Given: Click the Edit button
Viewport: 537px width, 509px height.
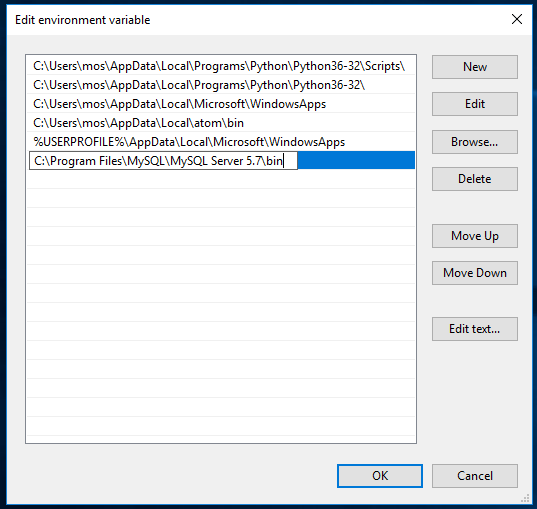Looking at the screenshot, I should pos(475,104).
